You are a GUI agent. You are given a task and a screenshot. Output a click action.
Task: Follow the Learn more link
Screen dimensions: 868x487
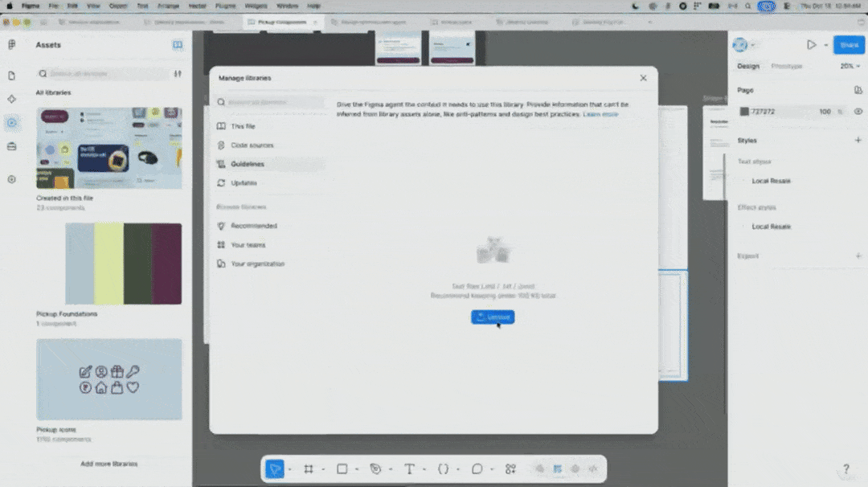pos(600,114)
